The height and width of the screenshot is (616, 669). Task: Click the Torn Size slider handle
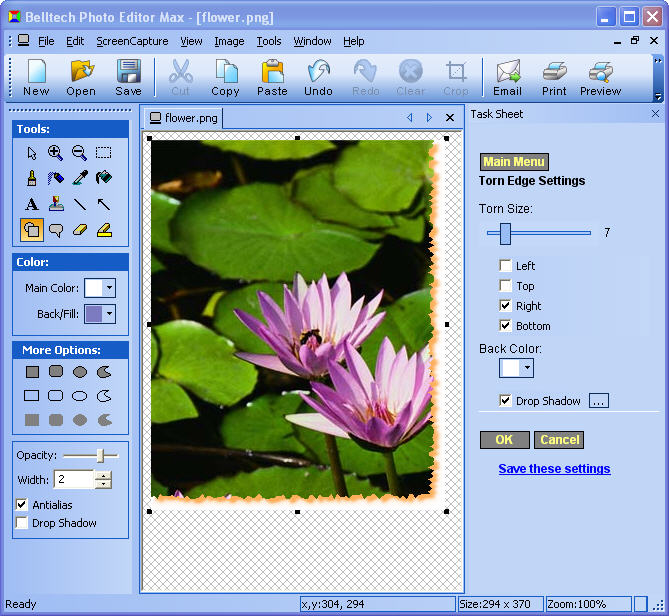point(506,233)
